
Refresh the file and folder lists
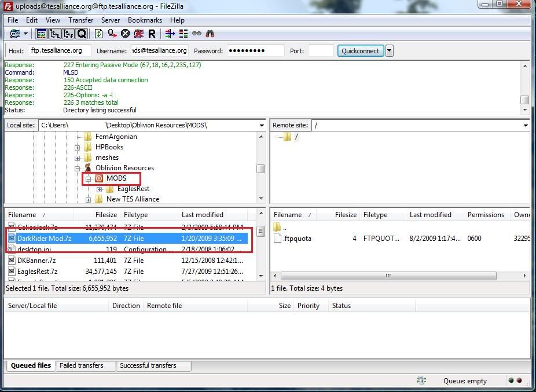pos(98,34)
